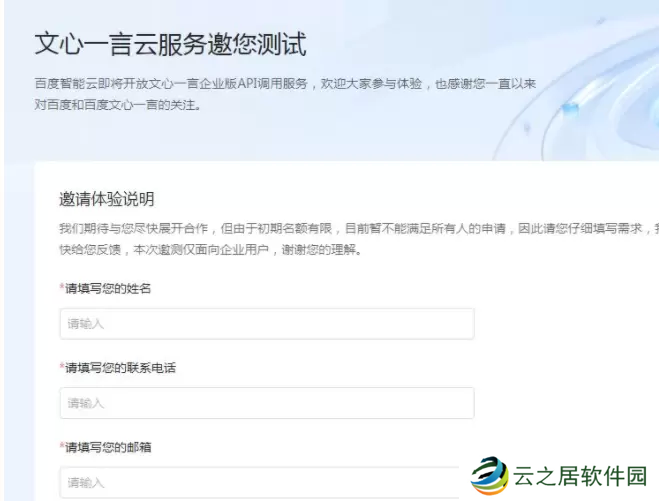Screen dimensions: 659x501
Task: Click the 请输入 placeholder in the phone field
Action: point(86,403)
